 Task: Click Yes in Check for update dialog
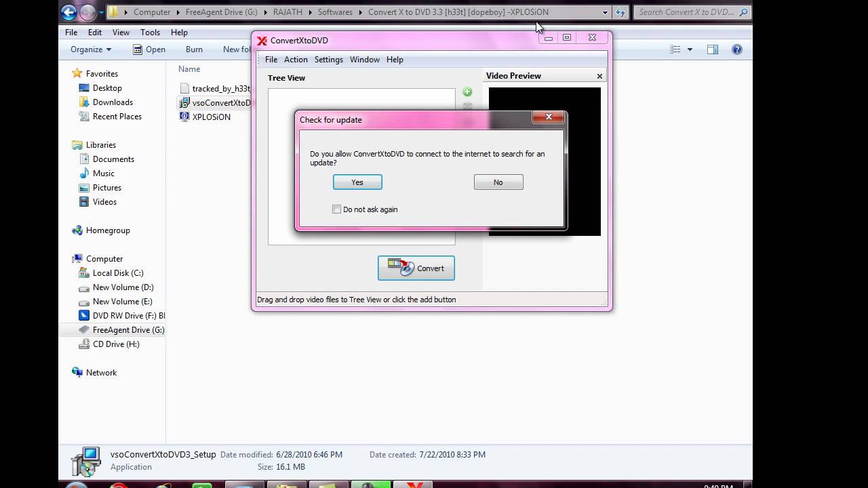pos(357,182)
